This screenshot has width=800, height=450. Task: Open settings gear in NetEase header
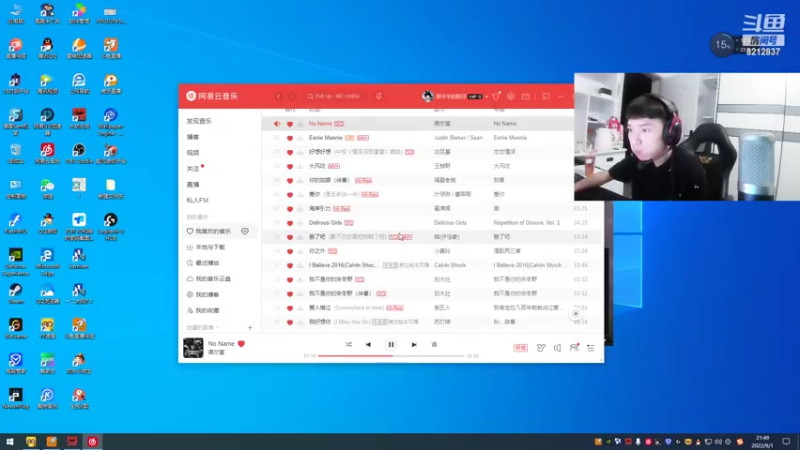click(511, 96)
